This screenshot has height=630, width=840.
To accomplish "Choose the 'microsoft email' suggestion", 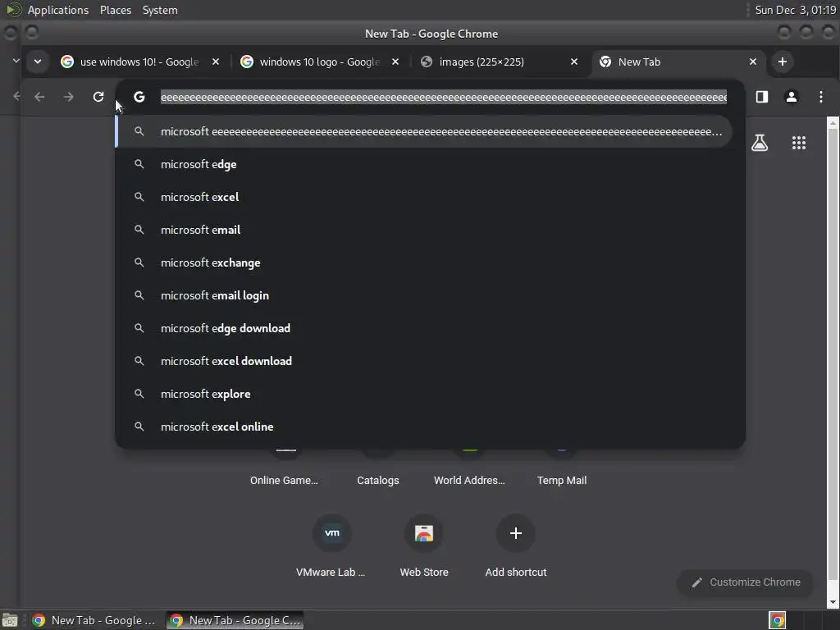I will tap(424, 230).
